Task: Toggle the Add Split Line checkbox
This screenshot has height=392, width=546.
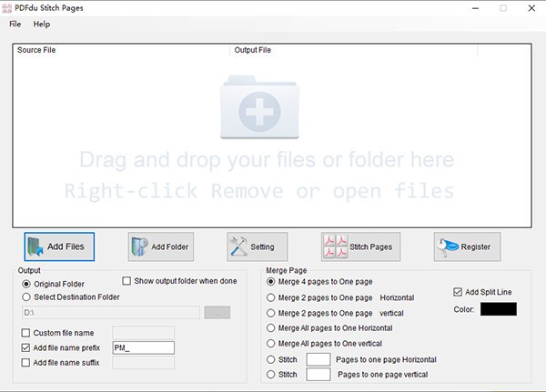Action: pyautogui.click(x=458, y=292)
